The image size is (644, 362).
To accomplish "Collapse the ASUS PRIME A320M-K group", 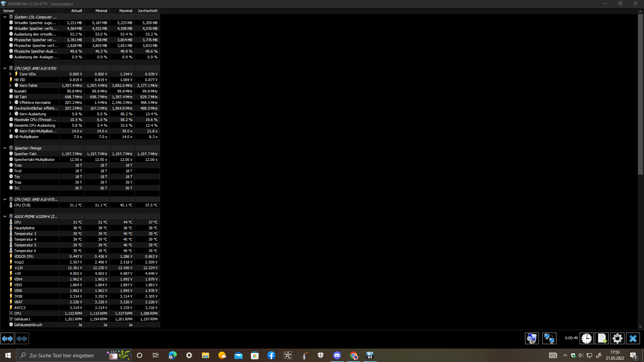I will click(x=5, y=217).
